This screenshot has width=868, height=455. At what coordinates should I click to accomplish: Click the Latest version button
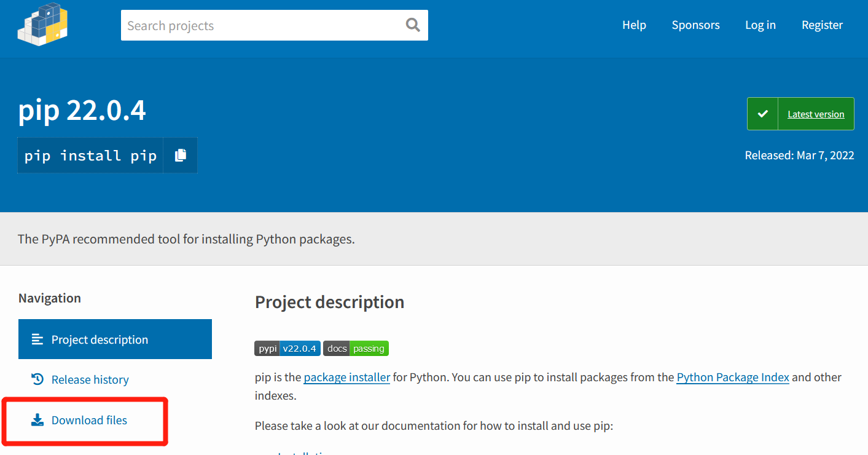click(x=815, y=114)
